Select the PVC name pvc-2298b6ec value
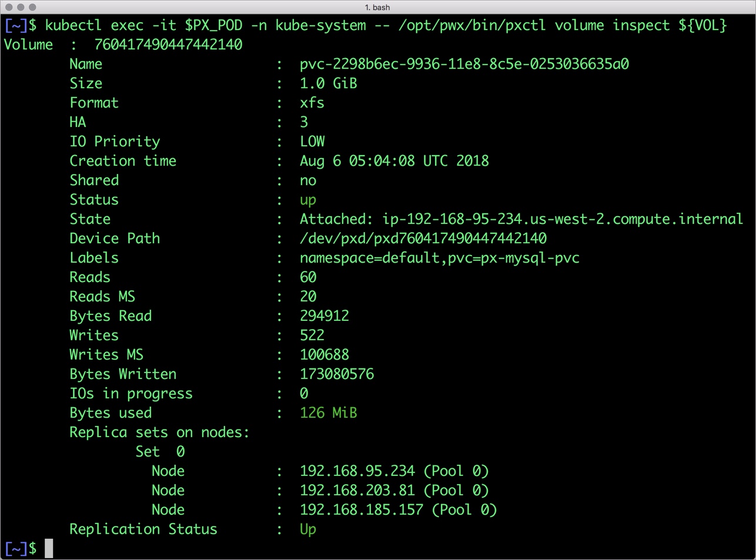The height and width of the screenshot is (560, 756). coord(464,64)
